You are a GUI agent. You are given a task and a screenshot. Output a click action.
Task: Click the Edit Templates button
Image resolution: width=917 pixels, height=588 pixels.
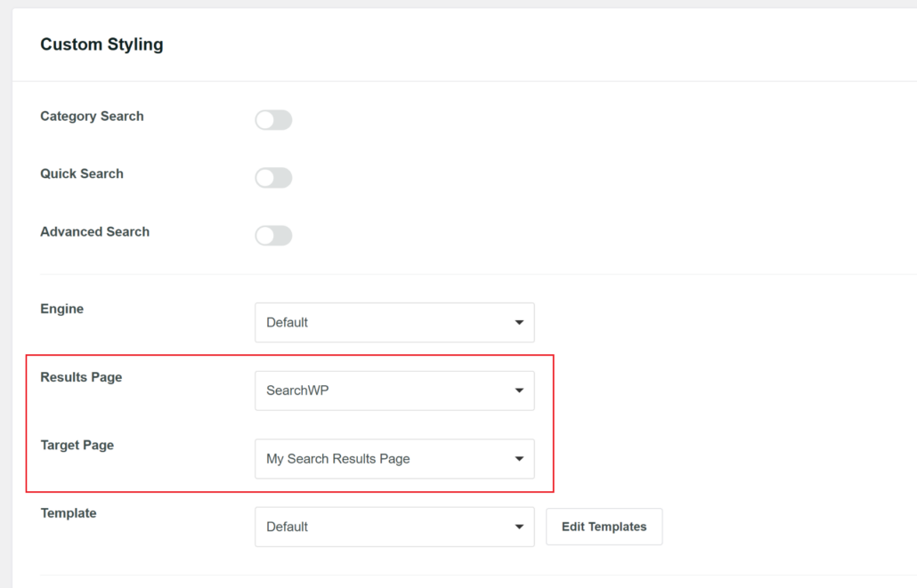coord(605,527)
